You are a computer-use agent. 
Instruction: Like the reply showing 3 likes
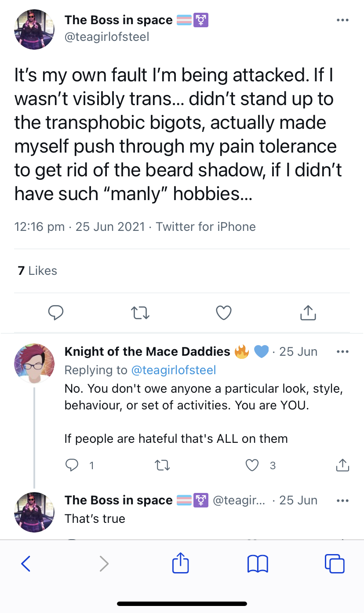click(252, 465)
